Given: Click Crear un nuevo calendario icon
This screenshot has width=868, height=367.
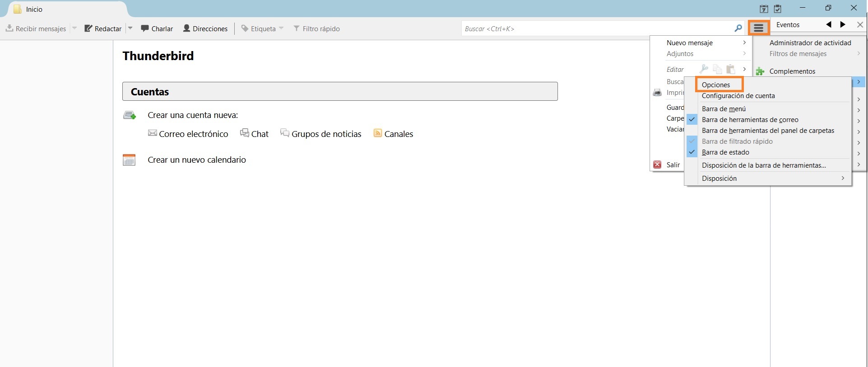Looking at the screenshot, I should (129, 160).
